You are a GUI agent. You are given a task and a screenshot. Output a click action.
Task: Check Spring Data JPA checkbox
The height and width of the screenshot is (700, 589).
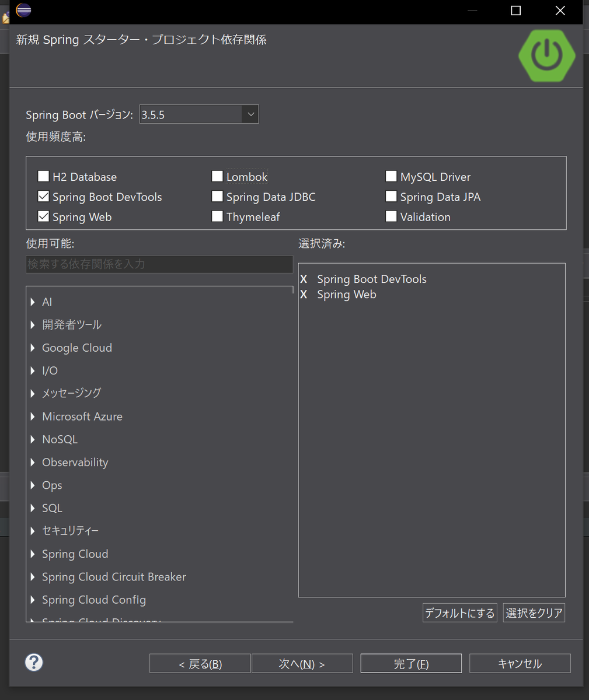point(391,197)
